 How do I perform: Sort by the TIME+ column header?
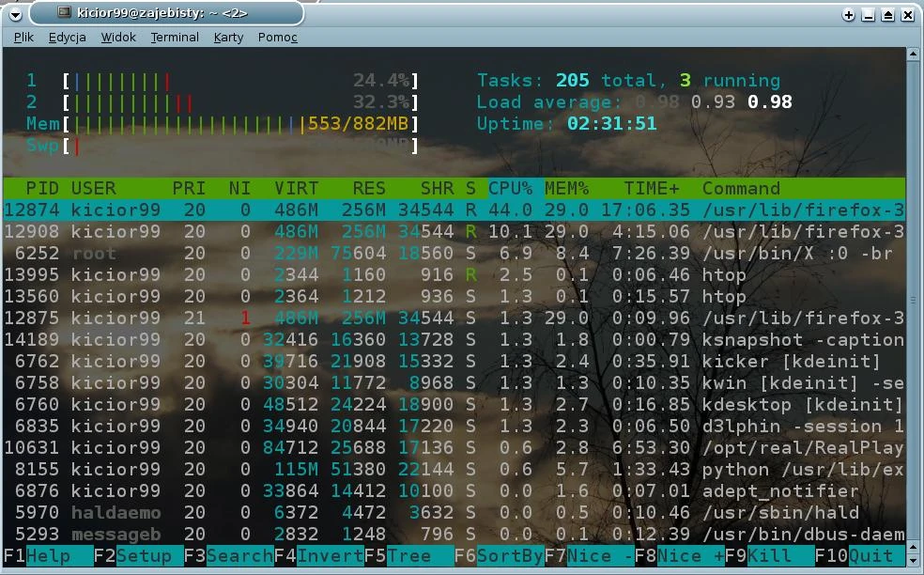(x=651, y=188)
